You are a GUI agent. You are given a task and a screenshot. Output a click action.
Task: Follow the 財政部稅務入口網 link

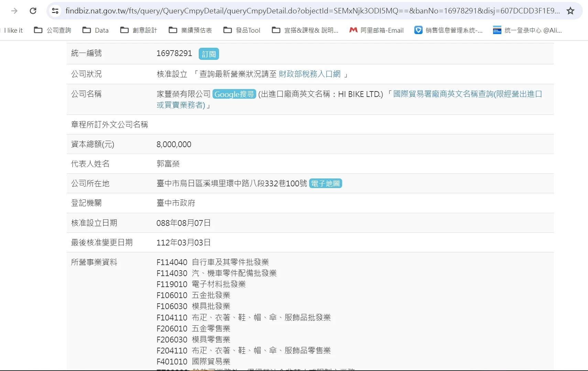pyautogui.click(x=309, y=74)
